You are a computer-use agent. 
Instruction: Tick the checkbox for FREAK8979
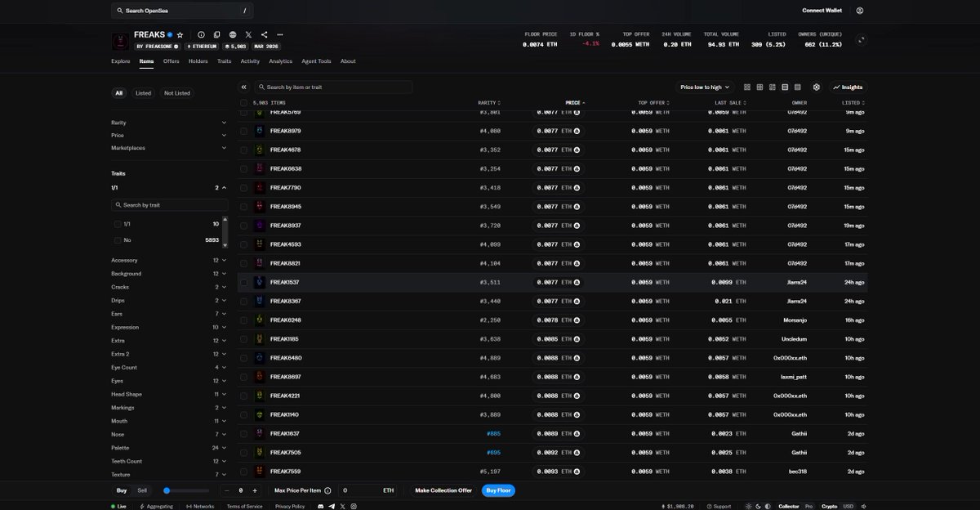point(243,131)
